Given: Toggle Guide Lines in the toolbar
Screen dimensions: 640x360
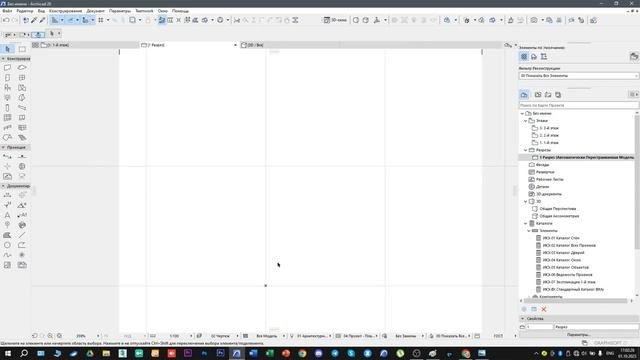Looking at the screenshot, I should click(55, 20).
